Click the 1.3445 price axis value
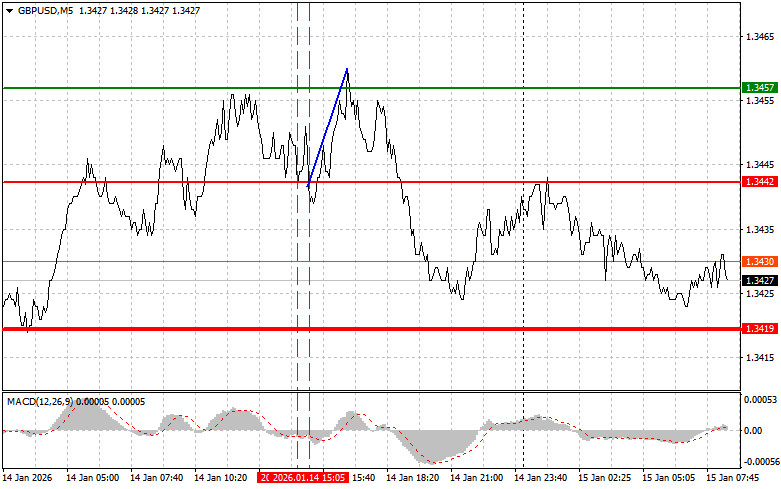This screenshot has width=781, height=489. [x=760, y=165]
